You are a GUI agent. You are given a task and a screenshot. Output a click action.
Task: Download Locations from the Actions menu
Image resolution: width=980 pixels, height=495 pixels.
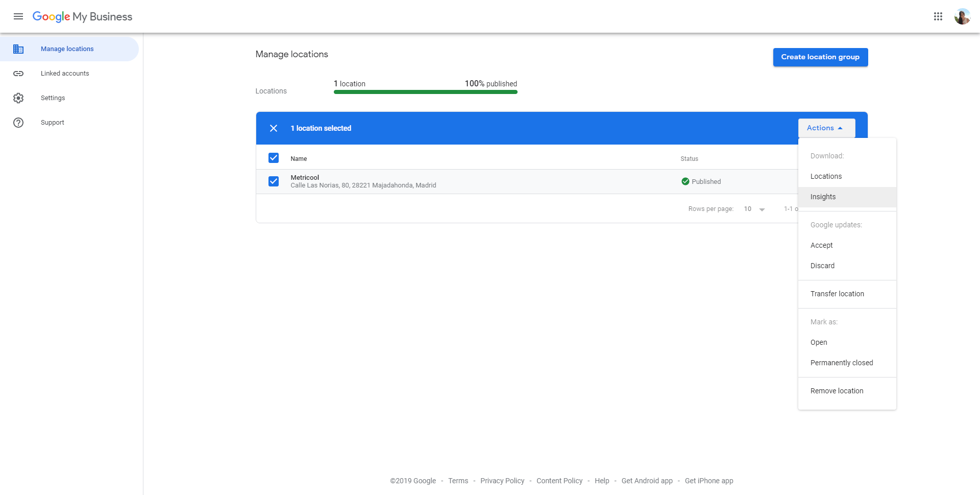click(847, 176)
